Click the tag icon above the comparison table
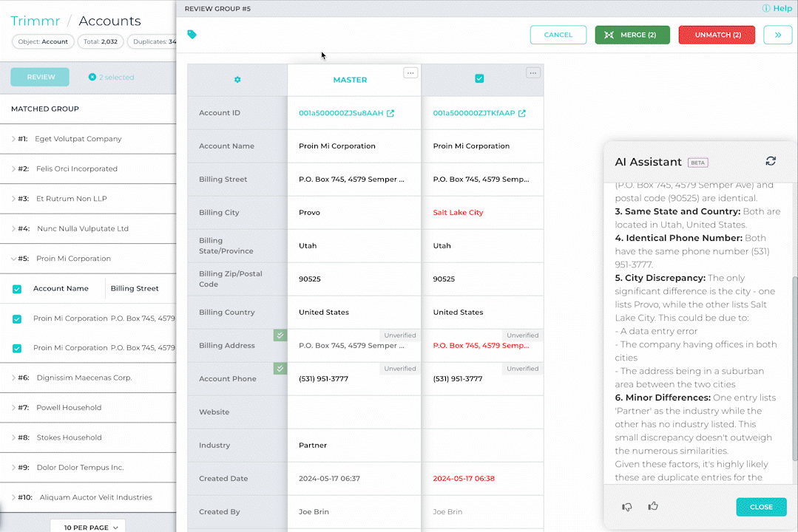This screenshot has height=532, width=798. click(x=192, y=34)
